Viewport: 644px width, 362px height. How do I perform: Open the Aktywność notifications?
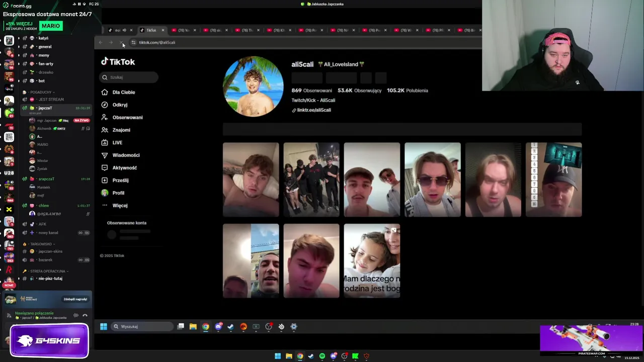124,168
